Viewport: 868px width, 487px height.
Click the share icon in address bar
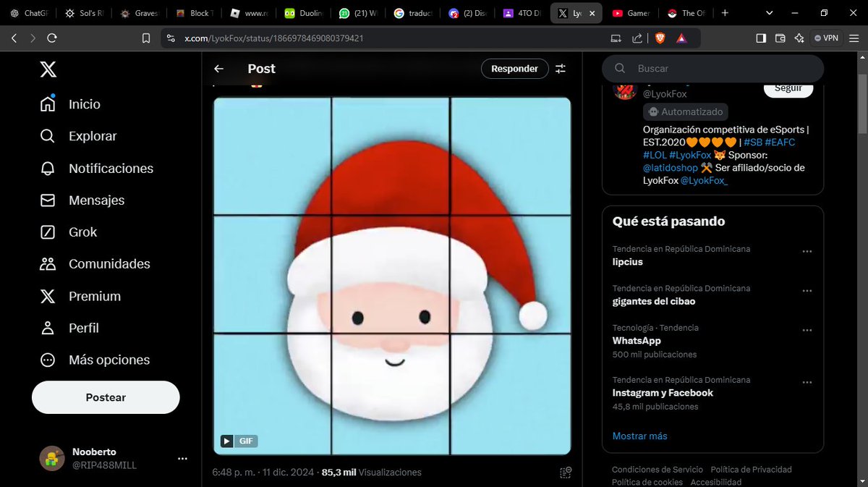(637, 38)
